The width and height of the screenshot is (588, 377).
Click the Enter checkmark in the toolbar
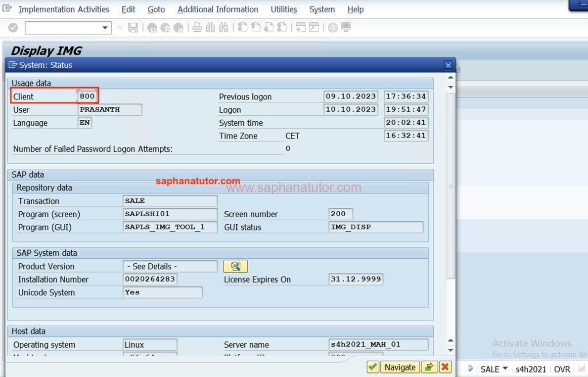click(x=13, y=27)
